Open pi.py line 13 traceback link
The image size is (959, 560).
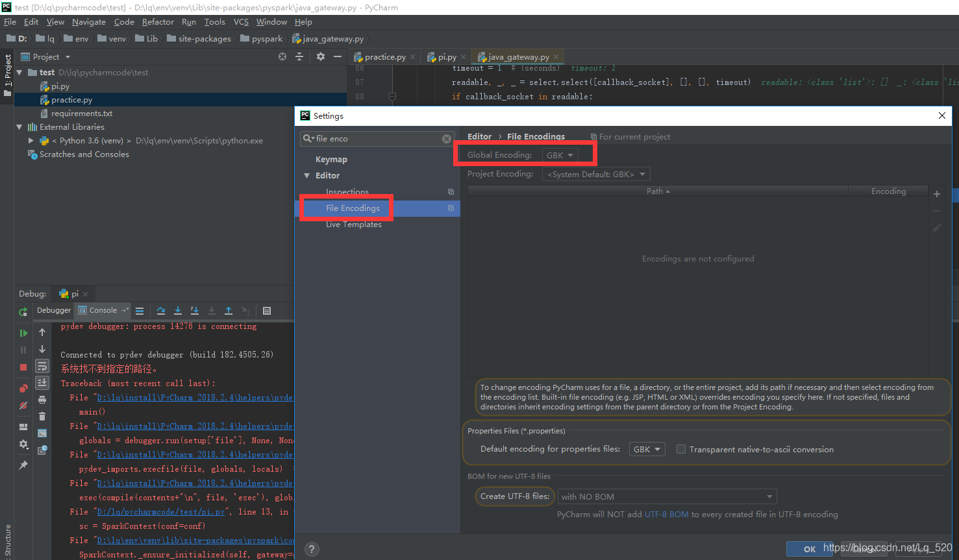161,512
